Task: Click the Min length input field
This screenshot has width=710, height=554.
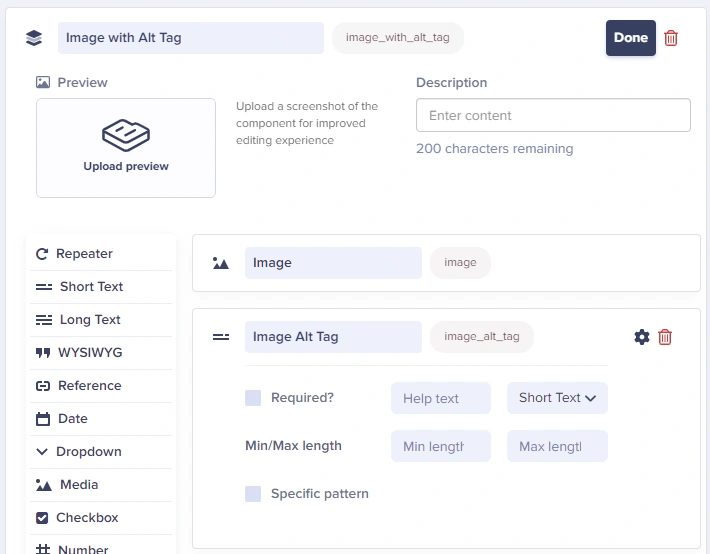Action: (441, 446)
